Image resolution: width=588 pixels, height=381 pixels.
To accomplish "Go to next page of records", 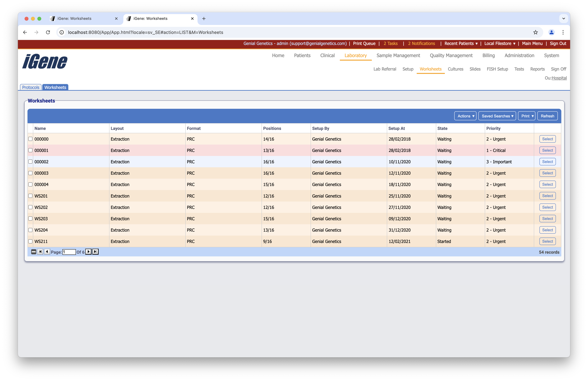I will click(88, 252).
